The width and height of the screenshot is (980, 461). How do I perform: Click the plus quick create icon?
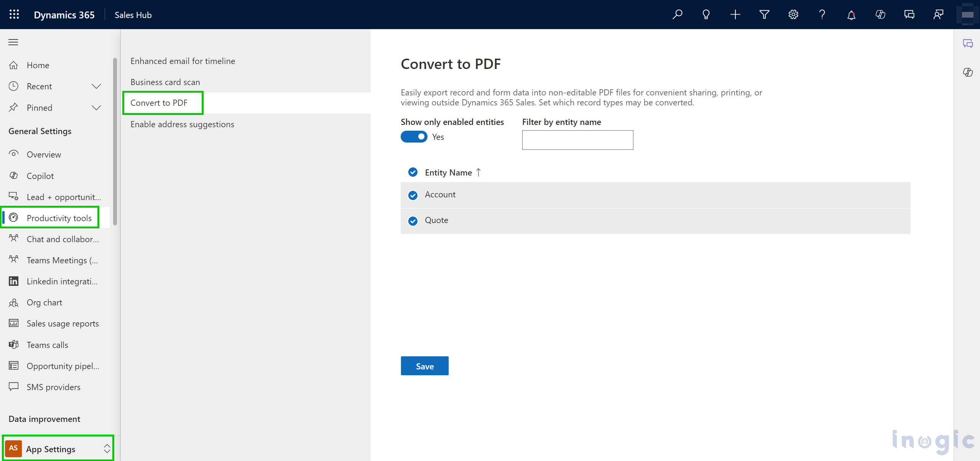pos(735,15)
